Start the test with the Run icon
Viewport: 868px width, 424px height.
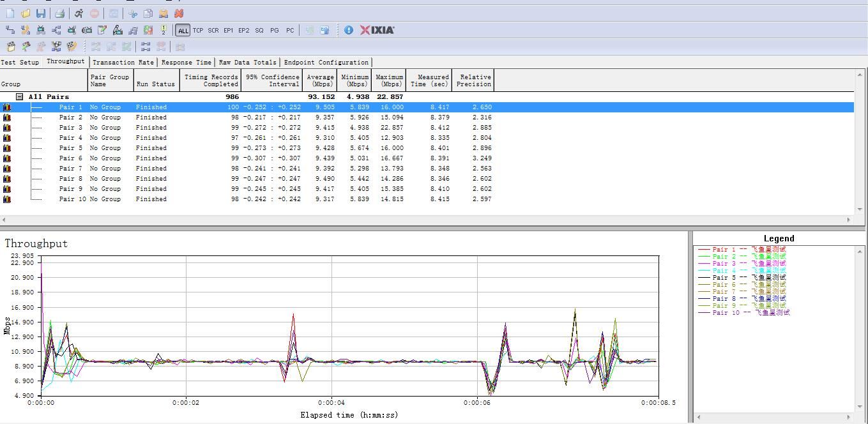click(x=79, y=13)
